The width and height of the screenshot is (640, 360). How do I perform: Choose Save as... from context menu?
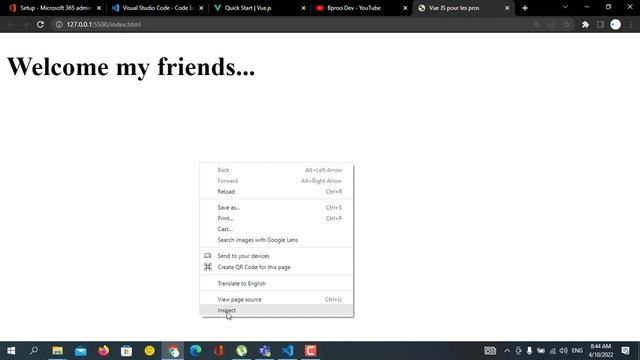pyautogui.click(x=276, y=207)
